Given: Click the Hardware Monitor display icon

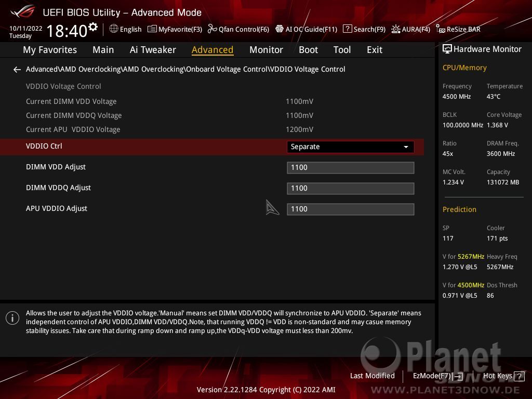Looking at the screenshot, I should click(447, 49).
